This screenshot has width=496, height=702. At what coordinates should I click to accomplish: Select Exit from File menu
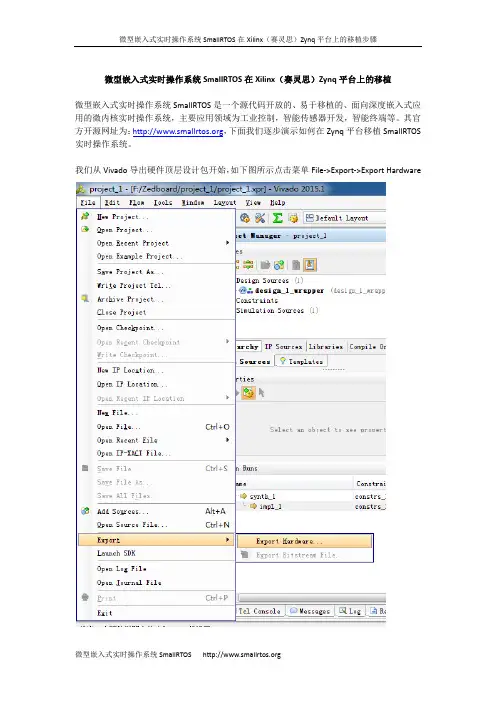[x=156, y=613]
